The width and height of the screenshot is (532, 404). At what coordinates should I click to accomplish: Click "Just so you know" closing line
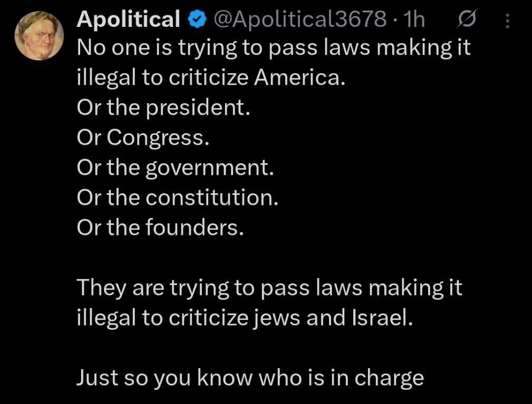(250, 378)
